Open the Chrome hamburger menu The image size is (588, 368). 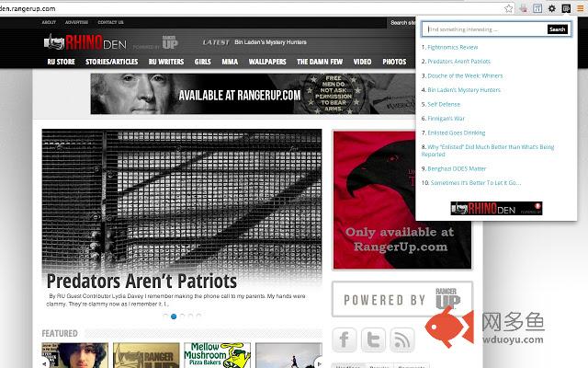(580, 7)
